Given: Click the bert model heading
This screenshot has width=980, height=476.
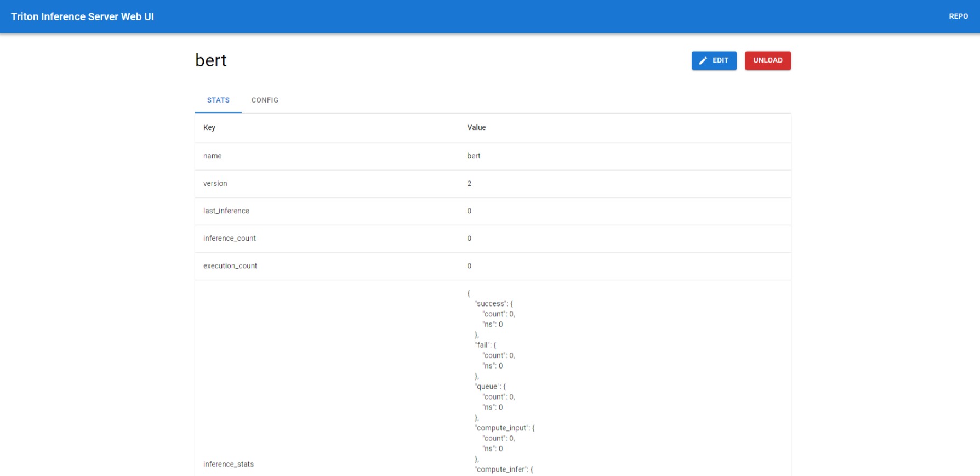Looking at the screenshot, I should point(211,60).
